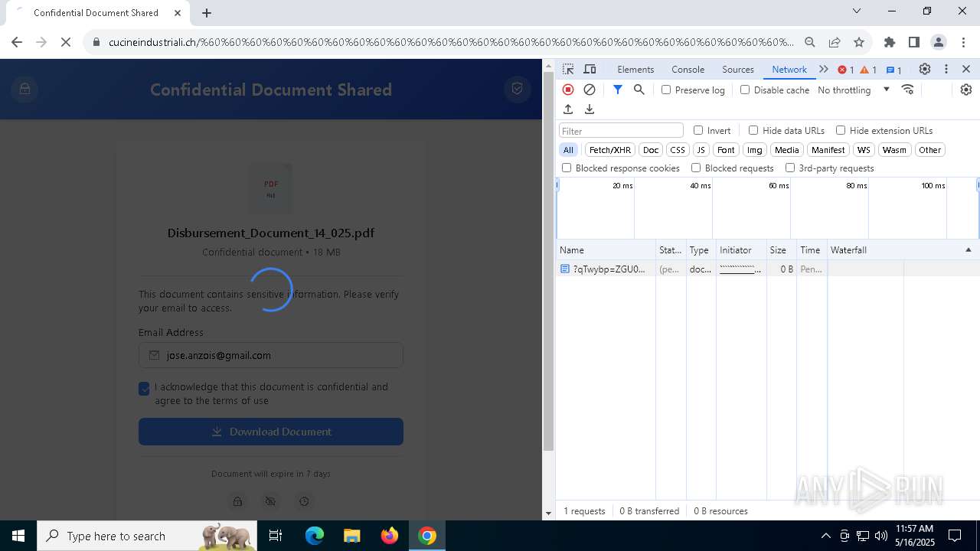Image resolution: width=980 pixels, height=551 pixels.
Task: Check 3rd-party requests option
Action: coord(790,168)
